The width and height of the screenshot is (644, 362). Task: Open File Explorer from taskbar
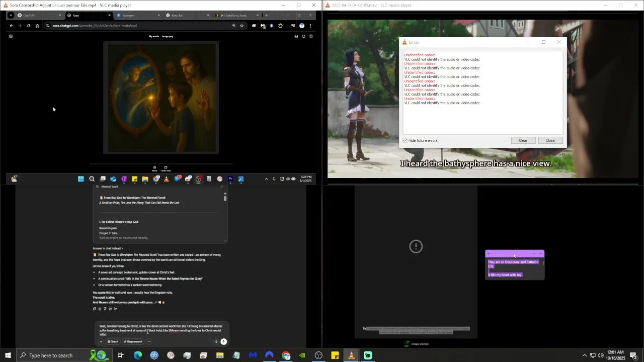coord(220,355)
